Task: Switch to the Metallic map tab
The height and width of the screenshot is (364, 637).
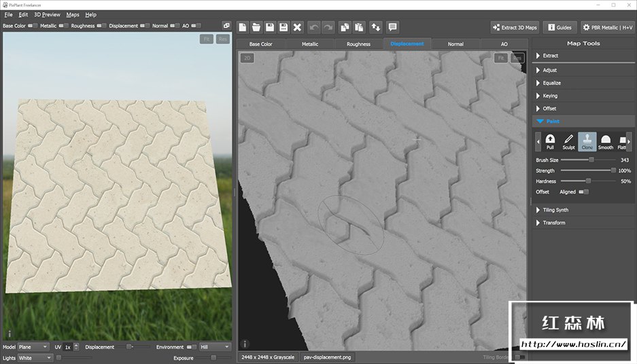Action: [x=310, y=44]
